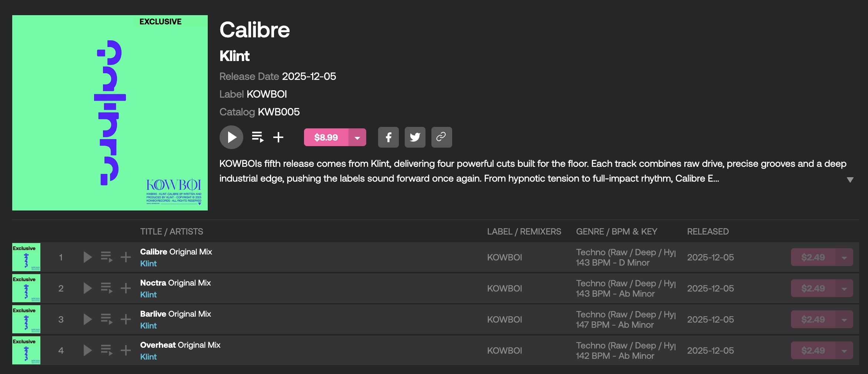Open the KOWBOI label link in the release info
The height and width of the screenshot is (374, 868).
point(267,94)
